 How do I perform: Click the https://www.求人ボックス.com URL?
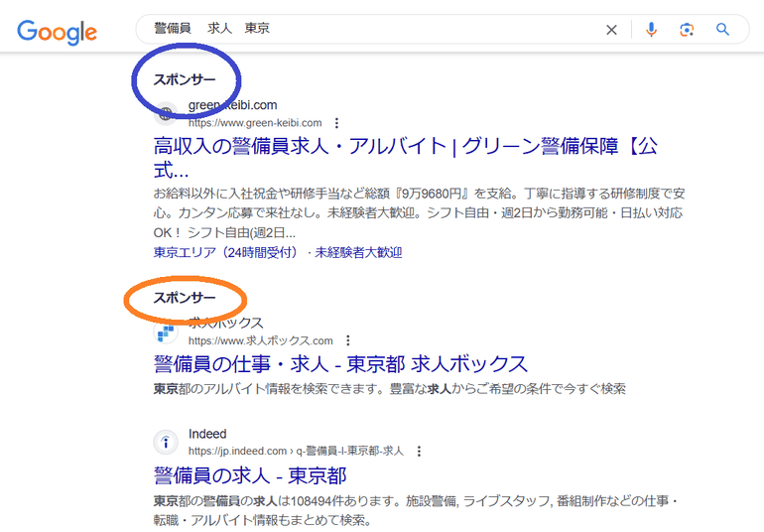[x=261, y=340]
